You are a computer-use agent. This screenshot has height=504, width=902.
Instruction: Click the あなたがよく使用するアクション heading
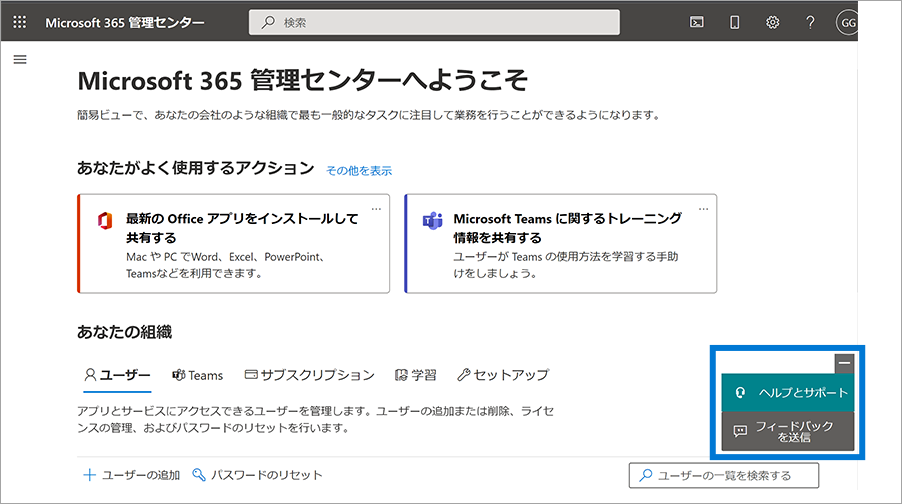point(196,168)
